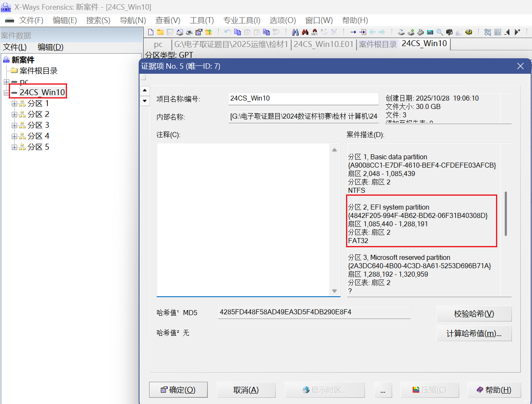
Task: Click the blue binoculars Find Text icon
Action: 295,32
